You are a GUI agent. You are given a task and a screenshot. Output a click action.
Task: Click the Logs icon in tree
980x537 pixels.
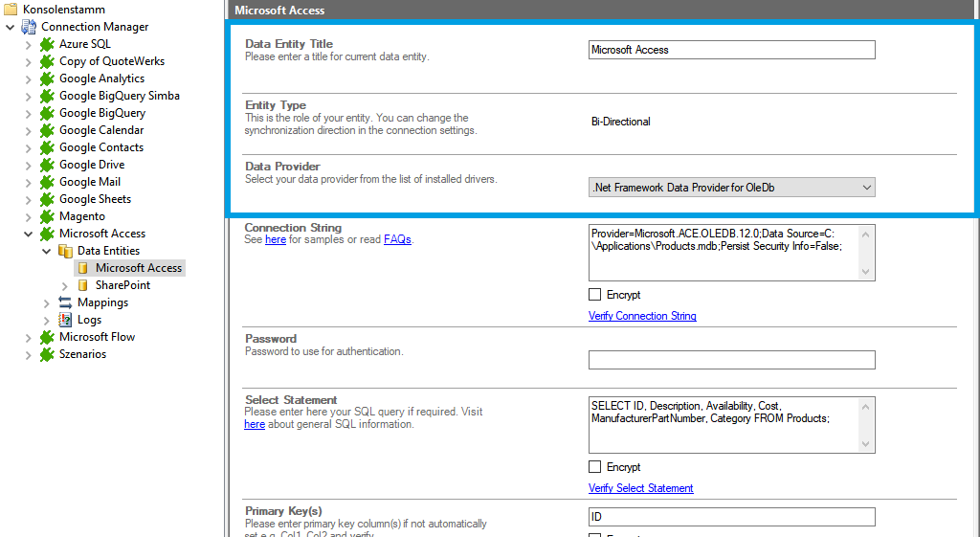pos(65,320)
